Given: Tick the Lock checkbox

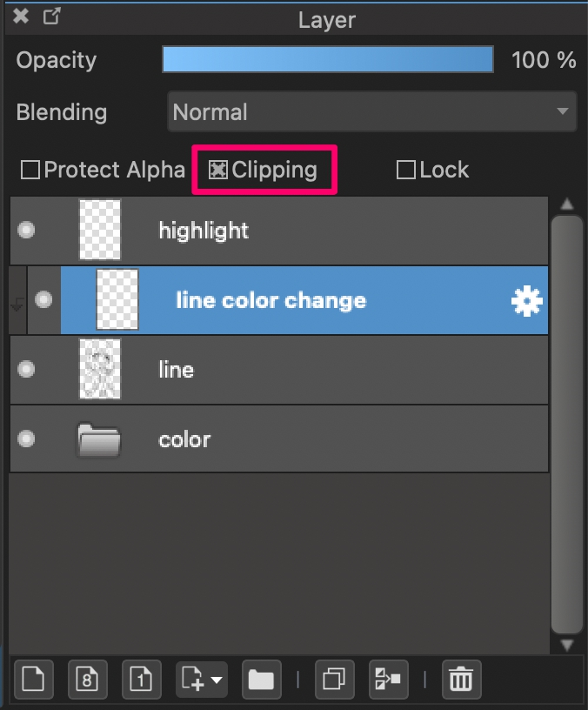Looking at the screenshot, I should 405,170.
